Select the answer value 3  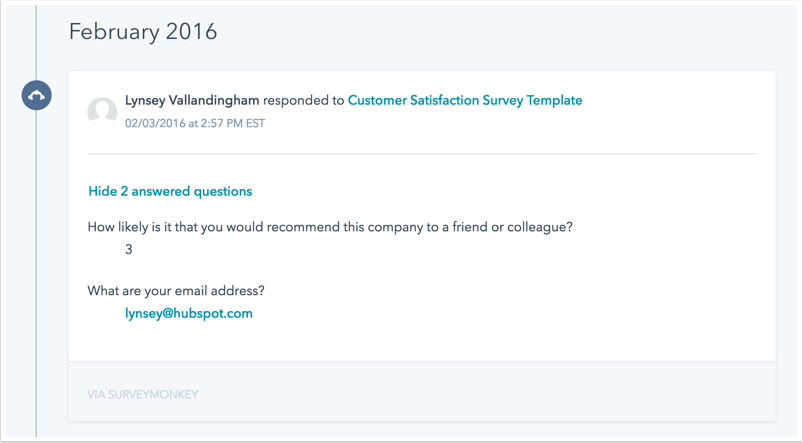[129, 249]
